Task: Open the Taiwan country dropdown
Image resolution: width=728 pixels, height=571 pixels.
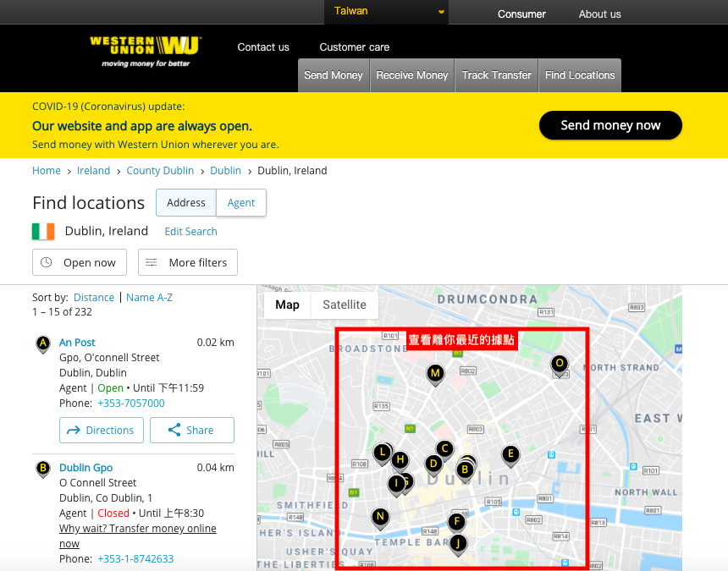Action: point(386,12)
